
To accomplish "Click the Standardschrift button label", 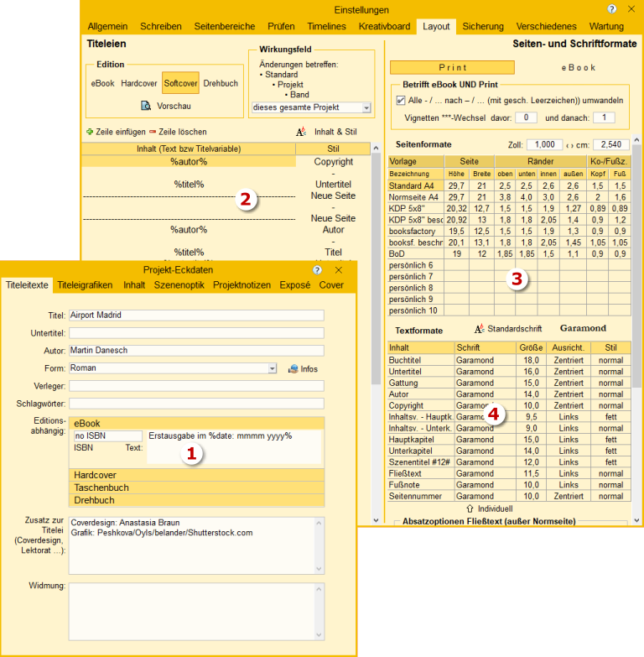I will (x=514, y=329).
